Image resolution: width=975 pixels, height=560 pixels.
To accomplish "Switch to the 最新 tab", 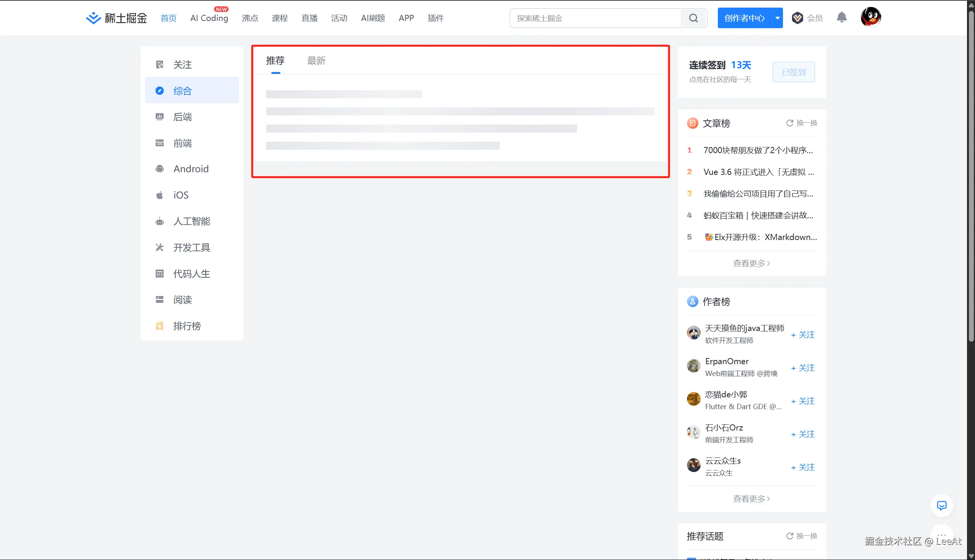I will (x=316, y=61).
